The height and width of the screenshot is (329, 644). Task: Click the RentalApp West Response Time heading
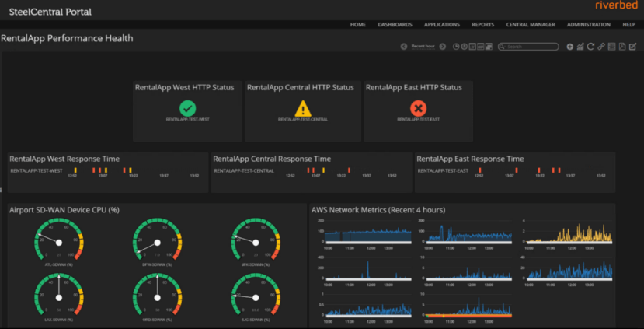64,159
